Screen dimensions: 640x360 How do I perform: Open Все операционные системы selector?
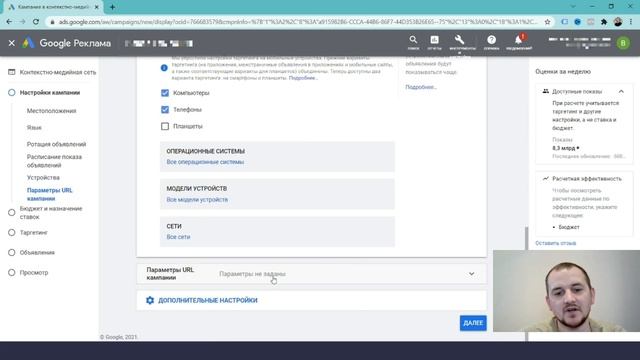[x=205, y=162]
